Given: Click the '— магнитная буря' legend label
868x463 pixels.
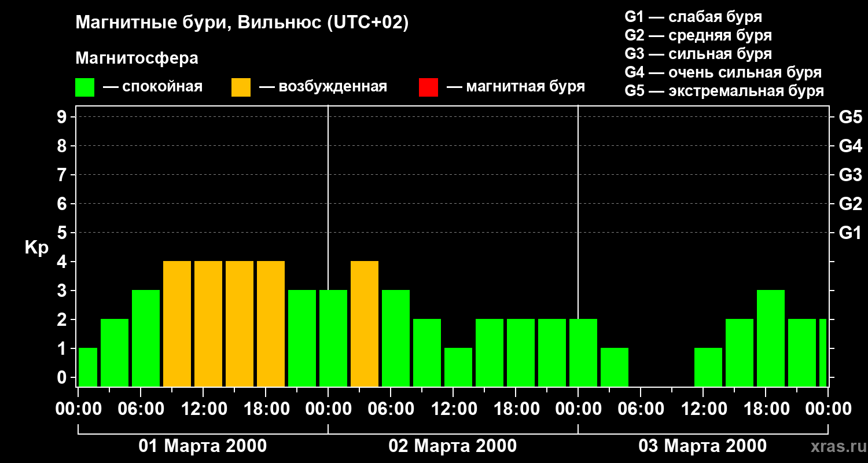Looking at the screenshot, I should pos(516,87).
